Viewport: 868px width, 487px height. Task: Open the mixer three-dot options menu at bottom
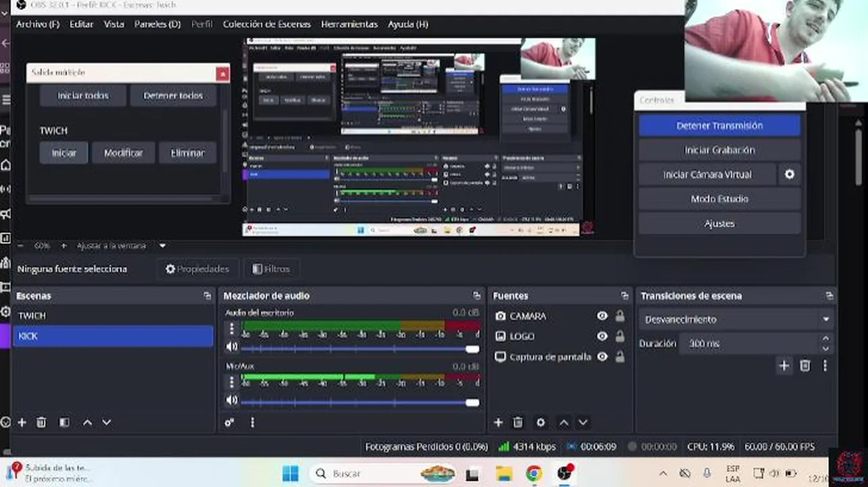(252, 422)
